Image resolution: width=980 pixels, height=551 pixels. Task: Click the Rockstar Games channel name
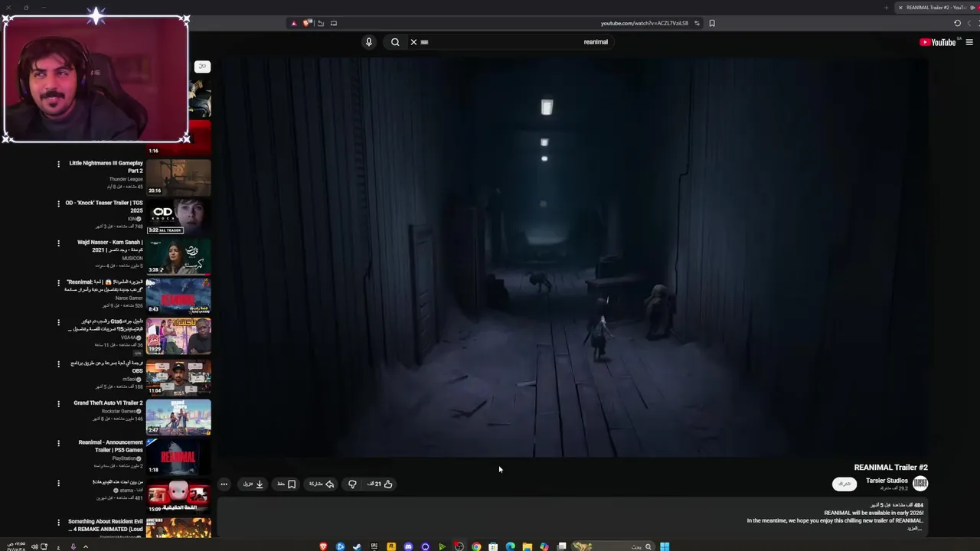coord(119,411)
